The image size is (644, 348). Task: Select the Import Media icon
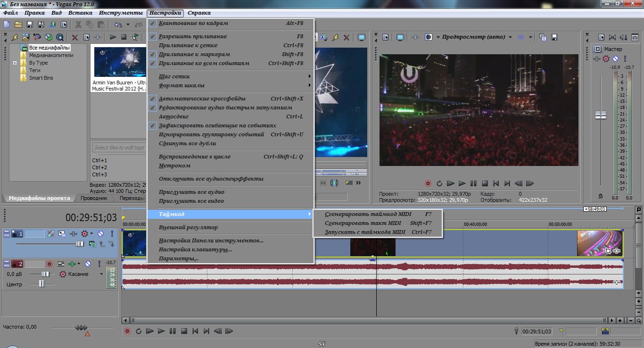(x=25, y=36)
